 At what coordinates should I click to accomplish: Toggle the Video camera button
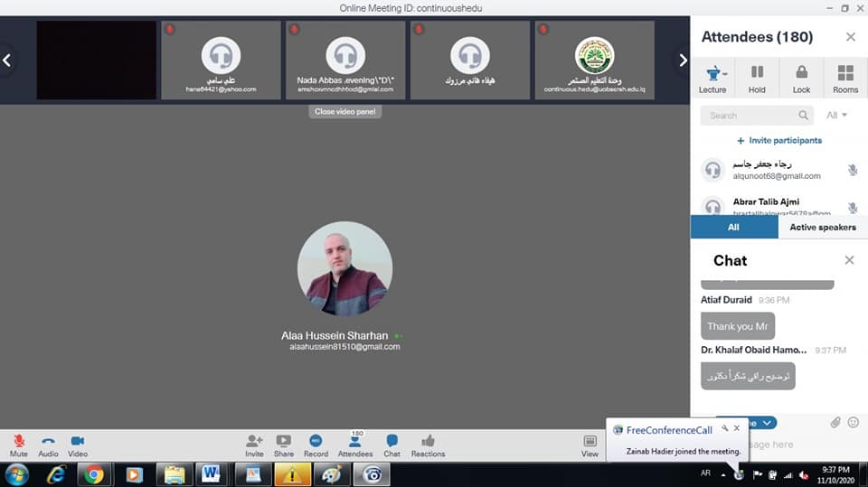pos(78,444)
